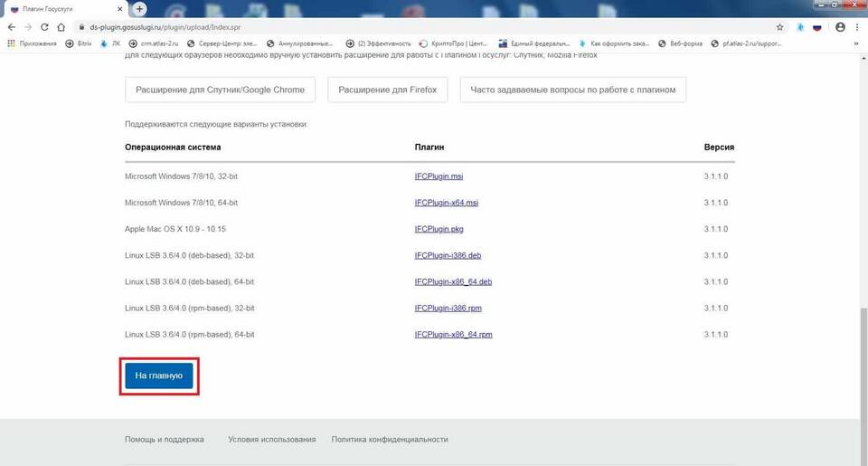Open a new tab with the plus button
Screen dimensions: 868x466
(139, 9)
